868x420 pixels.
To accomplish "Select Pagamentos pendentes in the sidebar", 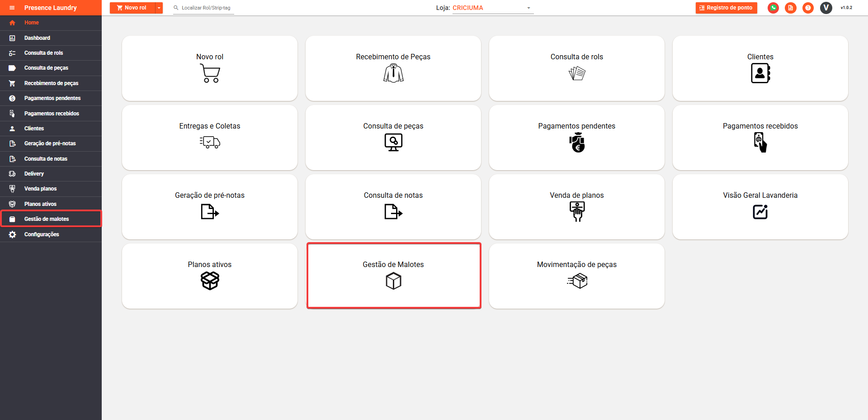I will tap(52, 98).
